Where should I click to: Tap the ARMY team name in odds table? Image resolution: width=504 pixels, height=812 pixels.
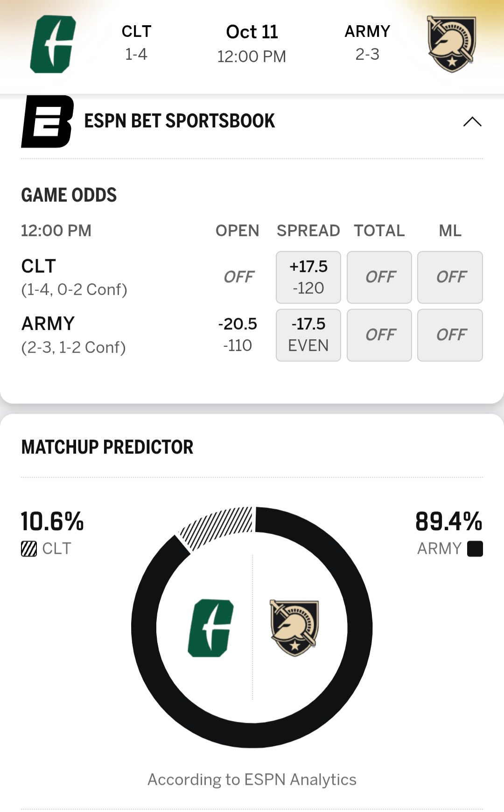(48, 324)
